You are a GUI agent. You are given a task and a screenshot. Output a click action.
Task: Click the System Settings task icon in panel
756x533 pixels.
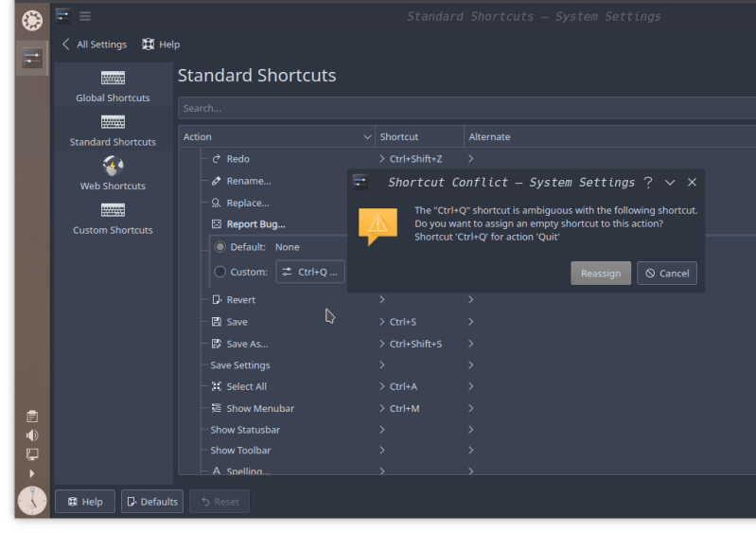tap(32, 59)
